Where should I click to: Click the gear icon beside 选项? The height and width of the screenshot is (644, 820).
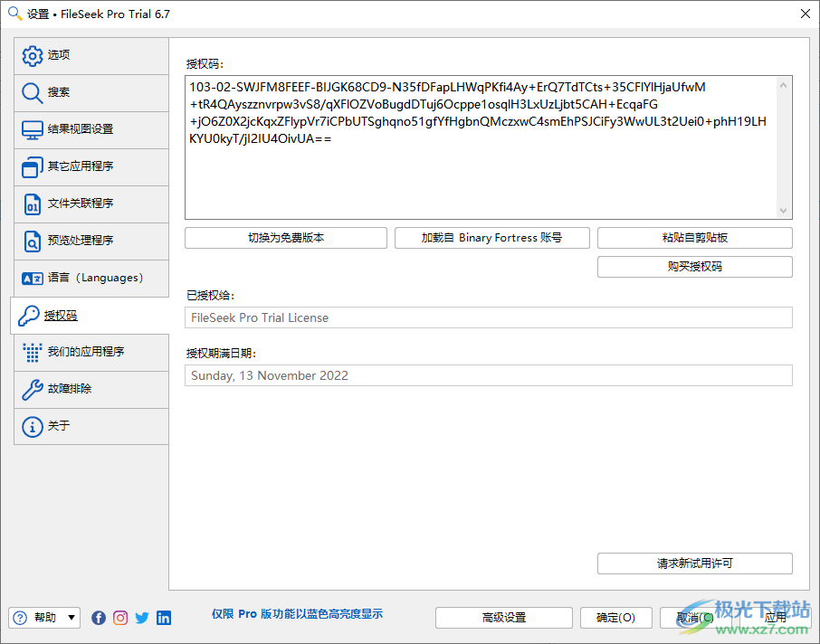pos(33,55)
